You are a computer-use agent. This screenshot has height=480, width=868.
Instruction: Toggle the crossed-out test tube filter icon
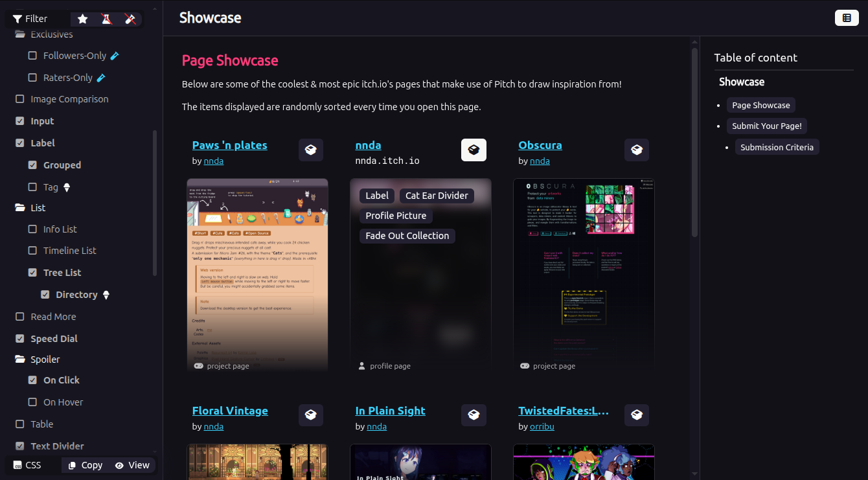(x=130, y=19)
